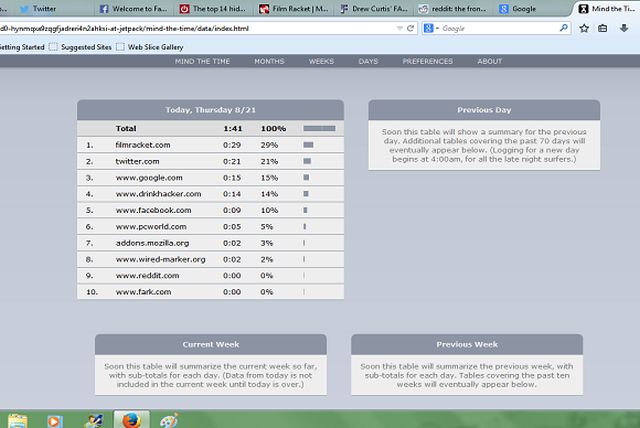Open the media player taskbar icon
Screen dimensions: 640x428
point(55,421)
